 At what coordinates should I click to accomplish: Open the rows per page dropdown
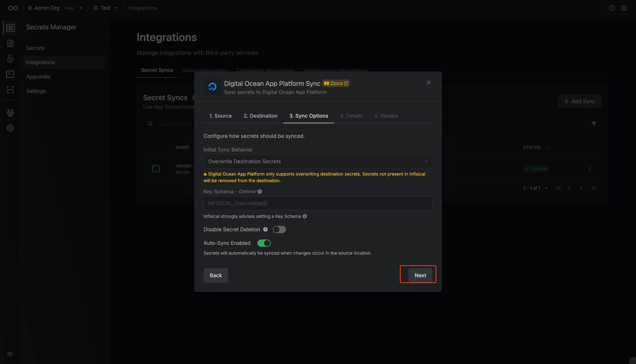546,188
